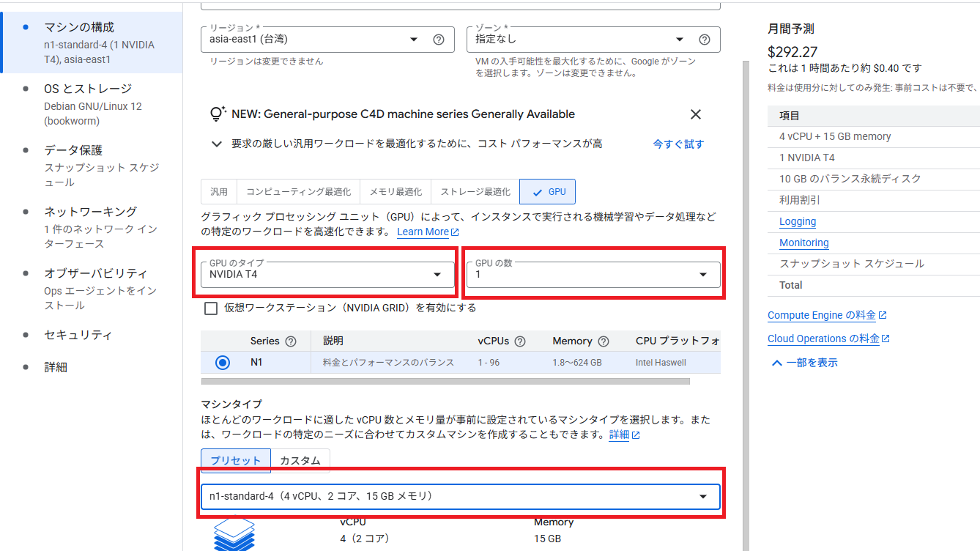Open the Cloud Operations の料金 link
980x551 pixels.
[x=823, y=339]
